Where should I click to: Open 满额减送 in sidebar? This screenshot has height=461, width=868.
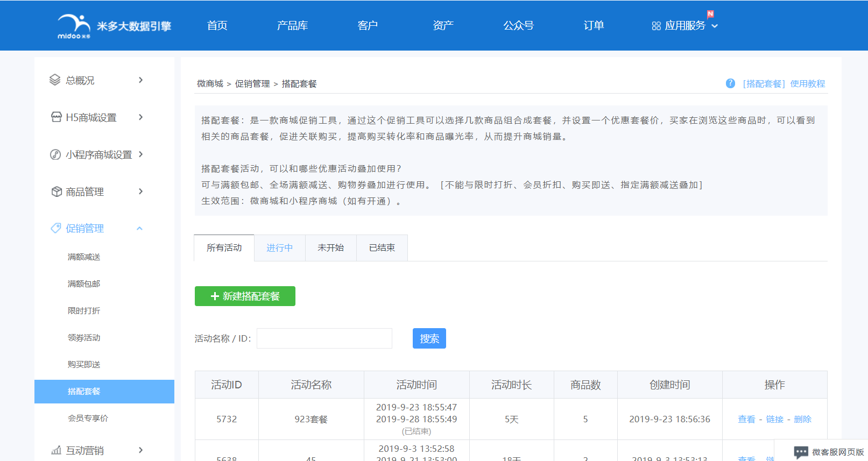click(x=84, y=257)
